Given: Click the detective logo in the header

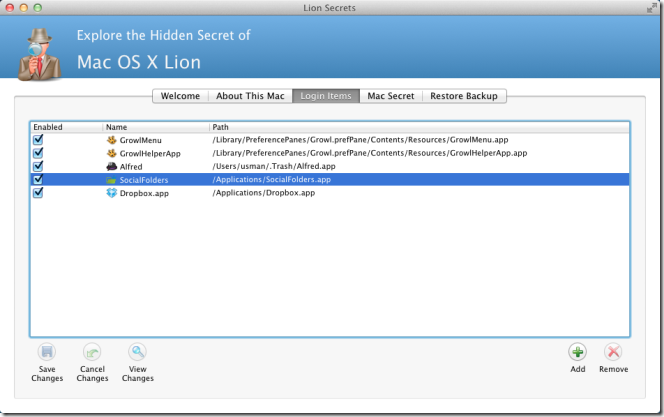Looking at the screenshot, I should (x=39, y=54).
